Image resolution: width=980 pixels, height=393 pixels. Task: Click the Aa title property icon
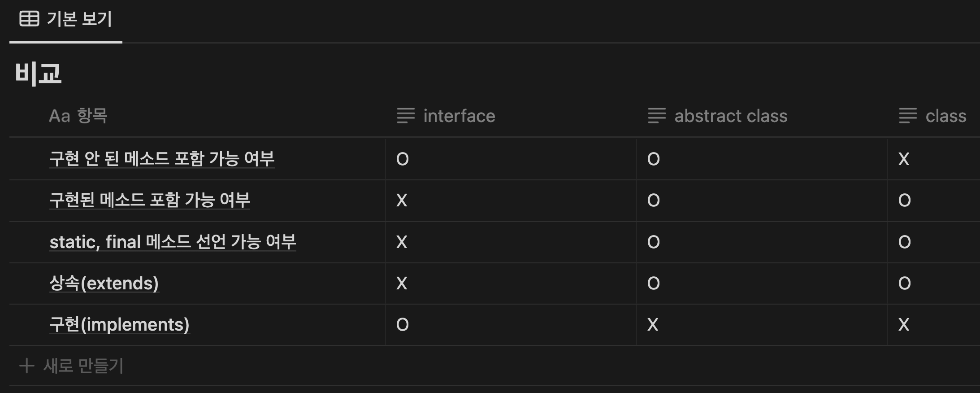[59, 116]
